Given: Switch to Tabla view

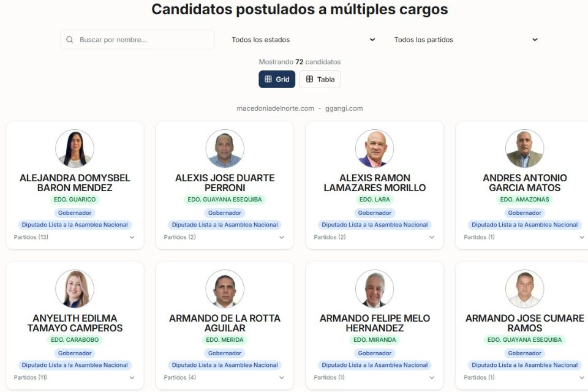Looking at the screenshot, I should (320, 79).
